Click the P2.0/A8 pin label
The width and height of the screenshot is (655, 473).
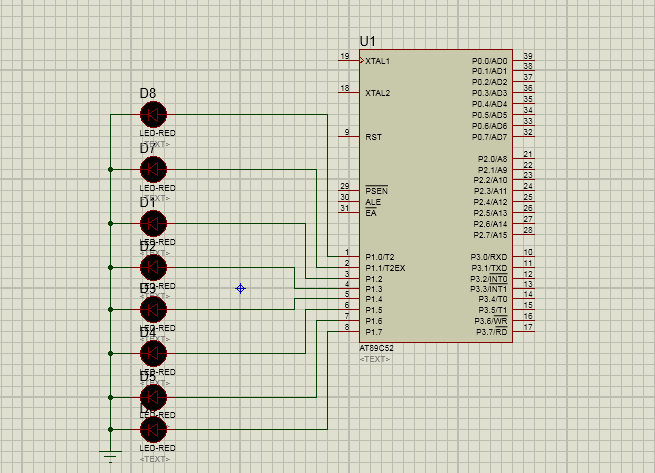click(490, 158)
